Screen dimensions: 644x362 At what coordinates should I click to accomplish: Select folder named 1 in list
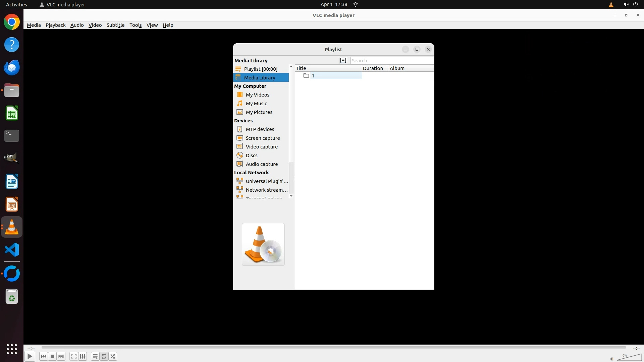313,76
